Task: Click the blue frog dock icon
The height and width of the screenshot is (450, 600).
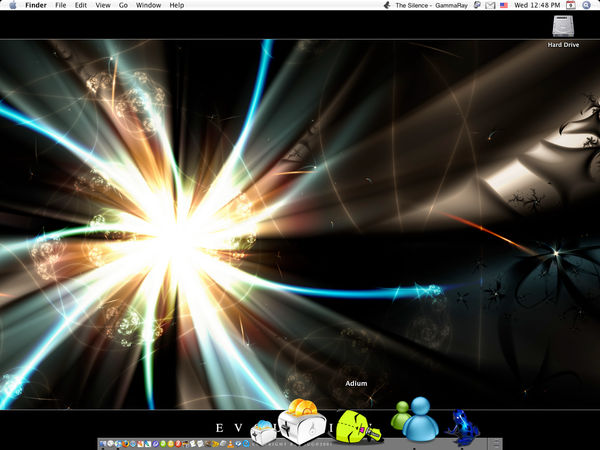Action: (x=462, y=428)
